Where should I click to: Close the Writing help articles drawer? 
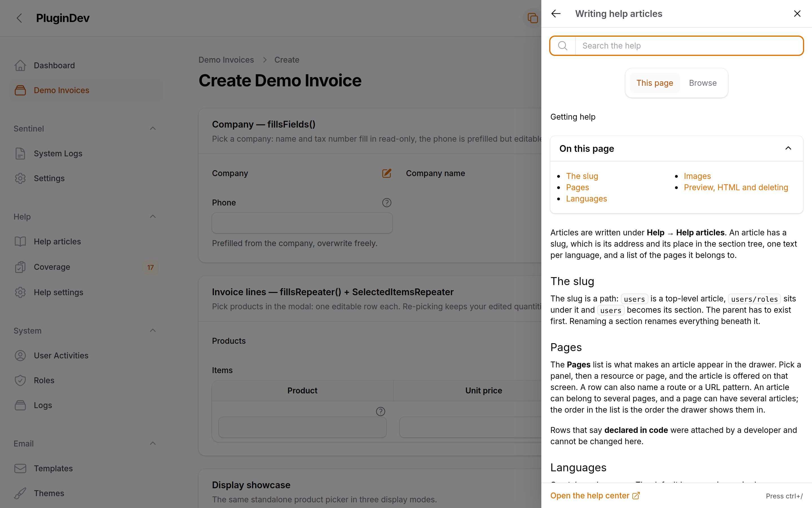(x=797, y=14)
